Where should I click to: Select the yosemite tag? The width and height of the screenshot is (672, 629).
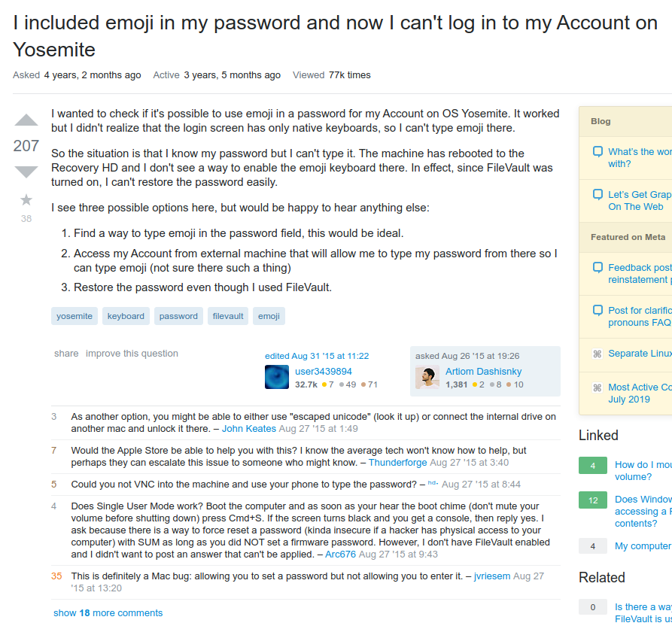pyautogui.click(x=74, y=316)
